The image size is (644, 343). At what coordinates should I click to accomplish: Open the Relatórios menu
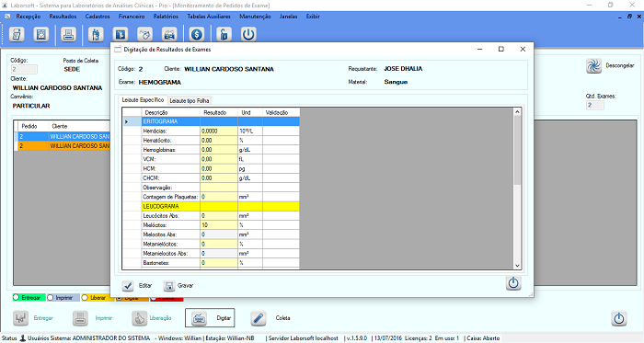pyautogui.click(x=166, y=17)
